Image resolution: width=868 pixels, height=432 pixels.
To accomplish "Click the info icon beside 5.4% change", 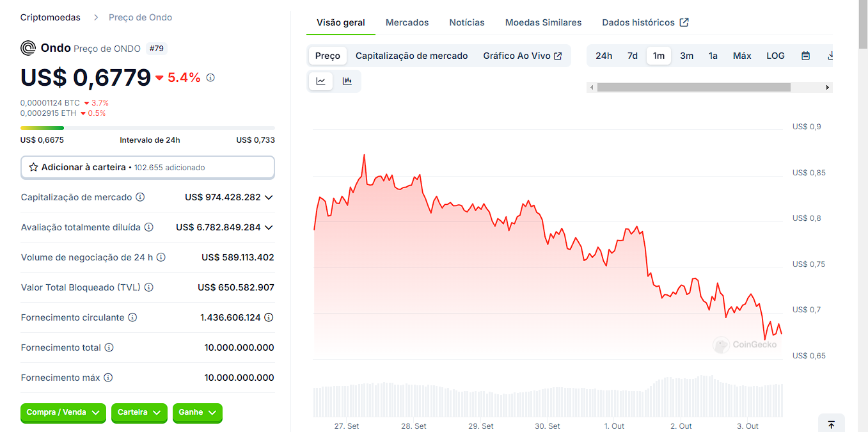I will pyautogui.click(x=210, y=77).
